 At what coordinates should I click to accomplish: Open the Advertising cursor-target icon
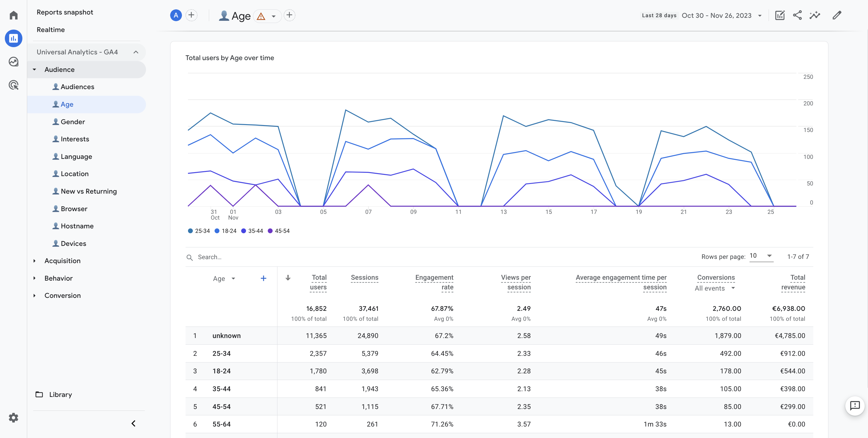[14, 85]
